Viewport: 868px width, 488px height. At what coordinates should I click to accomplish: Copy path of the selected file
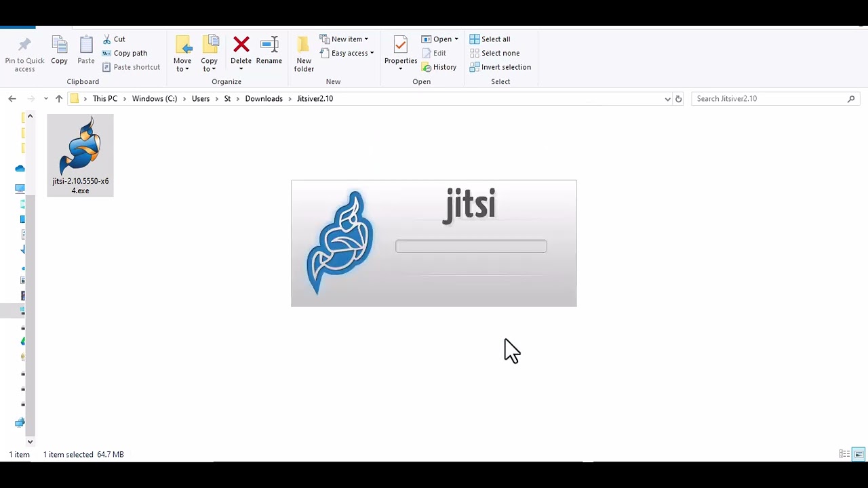point(125,53)
